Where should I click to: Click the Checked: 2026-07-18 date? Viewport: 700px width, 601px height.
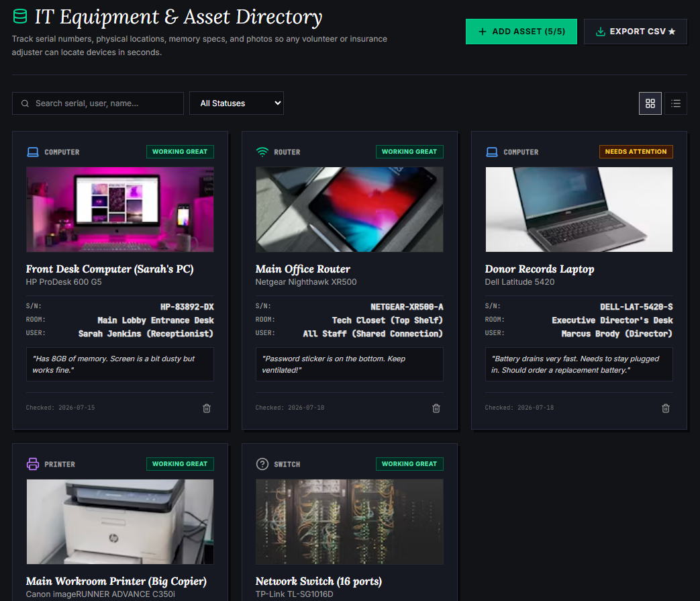coord(519,408)
